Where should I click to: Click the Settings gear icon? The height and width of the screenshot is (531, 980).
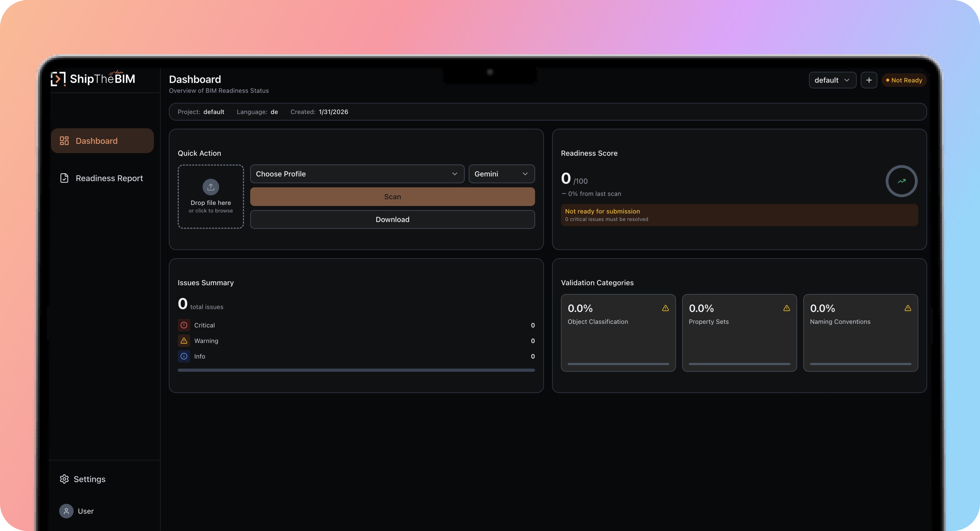[64, 479]
